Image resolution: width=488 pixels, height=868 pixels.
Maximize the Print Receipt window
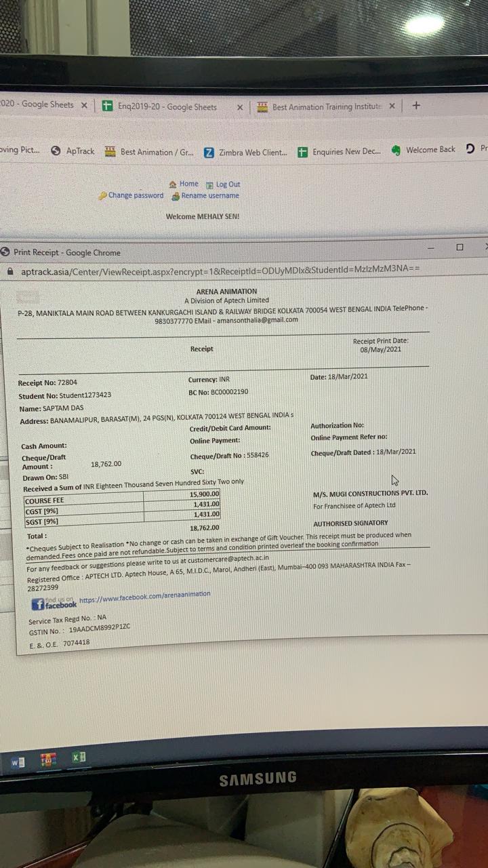(460, 248)
